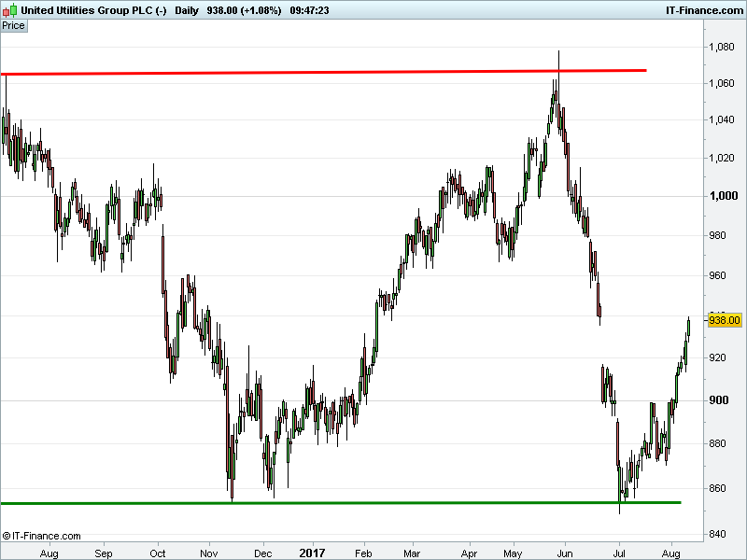Click the Mar label on time axis

pos(412,553)
